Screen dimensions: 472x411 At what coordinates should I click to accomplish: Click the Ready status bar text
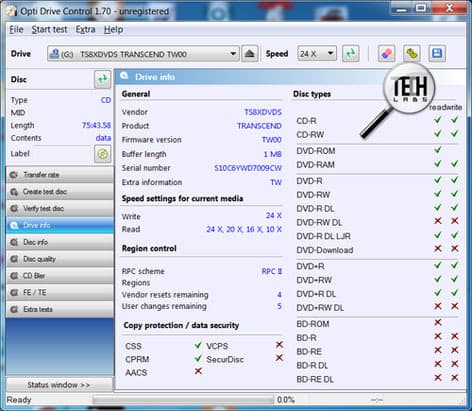19,400
